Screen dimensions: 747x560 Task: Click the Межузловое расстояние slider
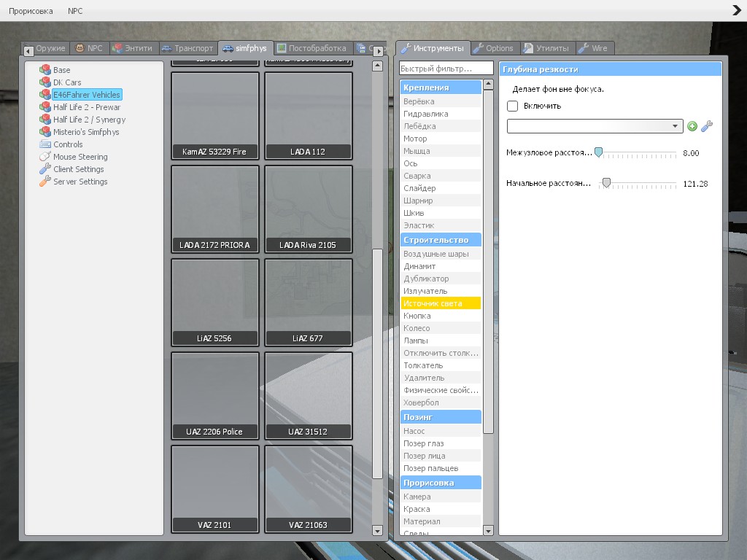(638, 153)
